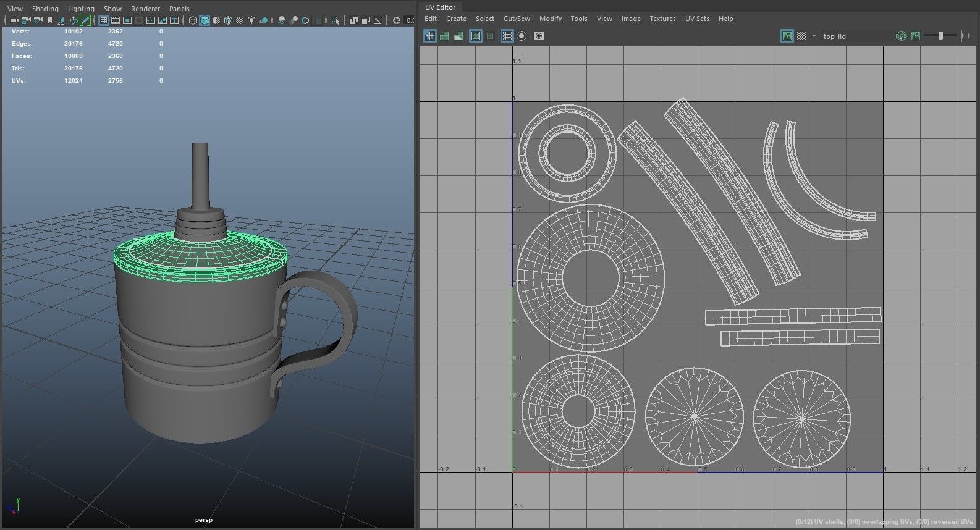
Task: Click the exposure aperture icon
Action: (x=397, y=20)
